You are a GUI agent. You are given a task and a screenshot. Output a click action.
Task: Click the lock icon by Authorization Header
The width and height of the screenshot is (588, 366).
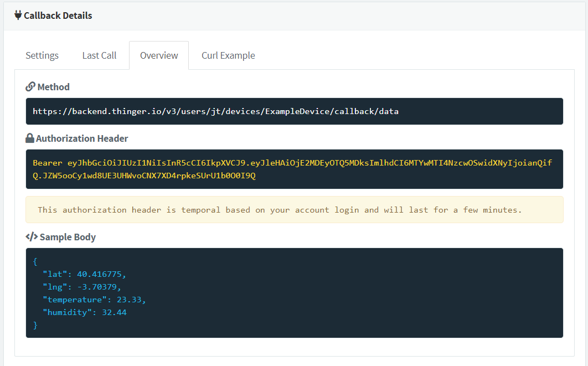pyautogui.click(x=30, y=138)
